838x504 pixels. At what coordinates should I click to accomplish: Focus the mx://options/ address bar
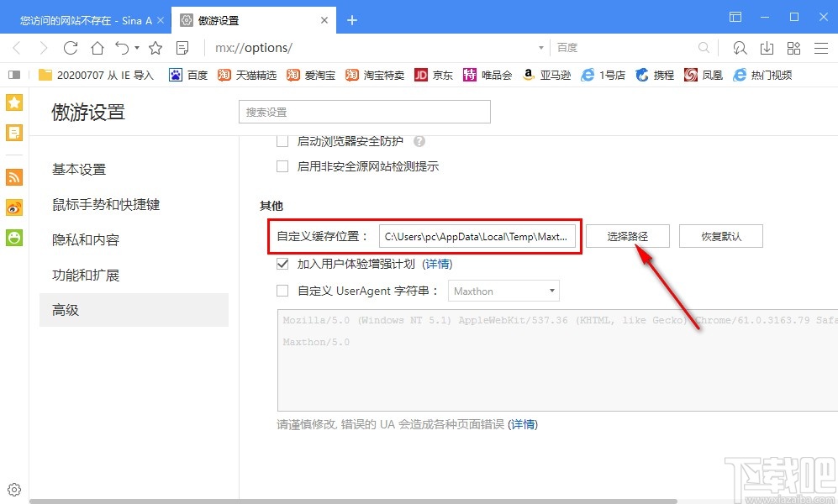374,48
